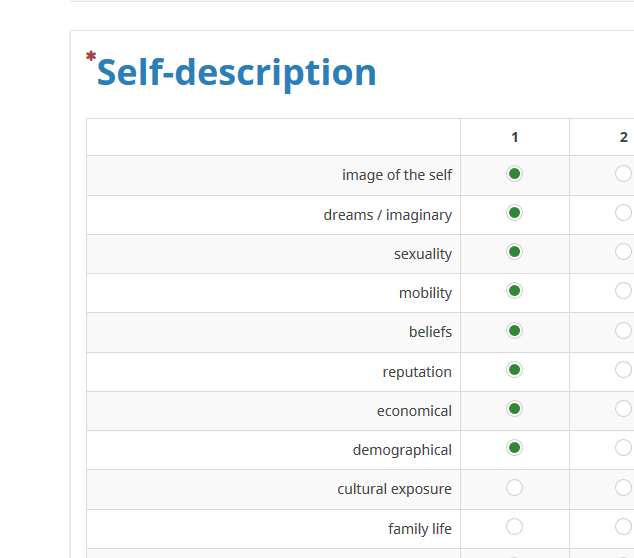Viewport: 634px width, 558px height.
Task: Select rating 1 for image of the self
Action: pyautogui.click(x=515, y=174)
